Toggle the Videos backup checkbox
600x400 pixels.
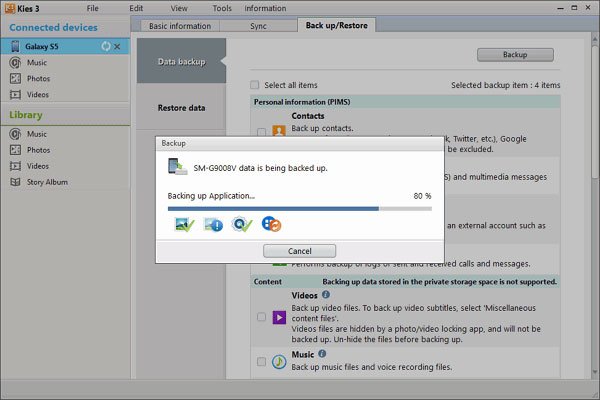click(261, 317)
